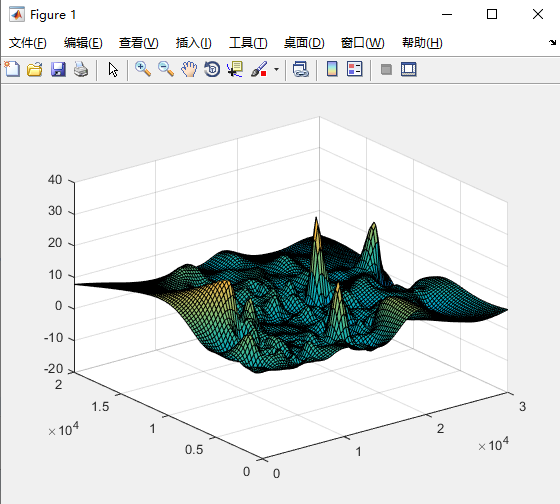The width and height of the screenshot is (560, 504).
Task: Enable the Rotate 3D tool
Action: point(212,69)
